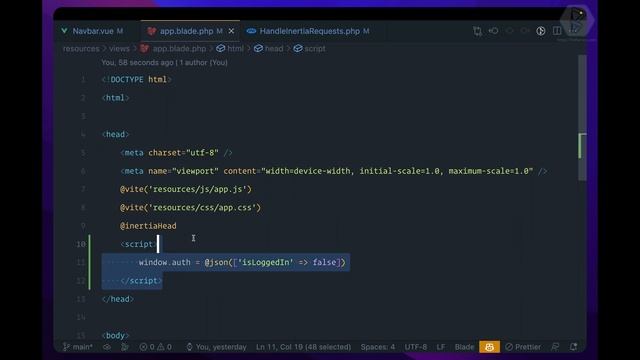Open the compare changes icon in toolbar
Viewport: 640px width, 360px height.
tap(478, 31)
